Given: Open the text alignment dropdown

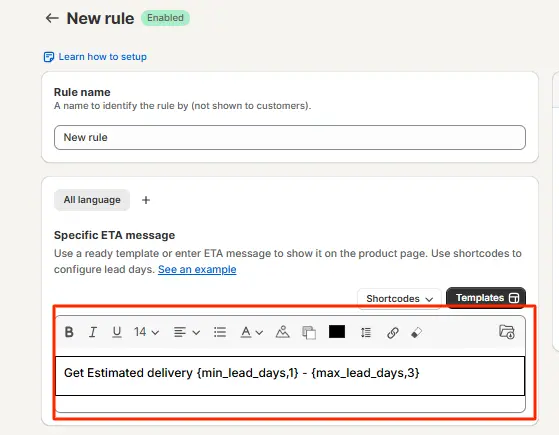Looking at the screenshot, I should point(187,332).
